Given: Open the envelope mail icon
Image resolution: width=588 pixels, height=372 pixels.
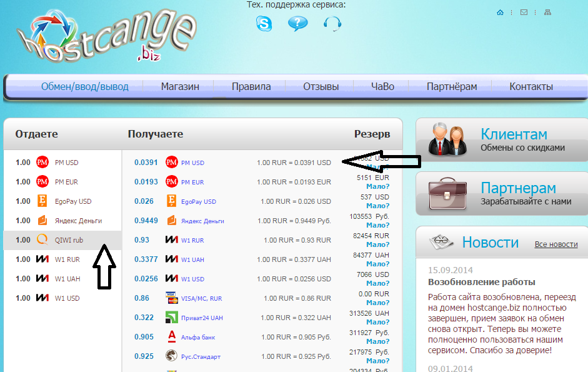Looking at the screenshot, I should tap(524, 13).
